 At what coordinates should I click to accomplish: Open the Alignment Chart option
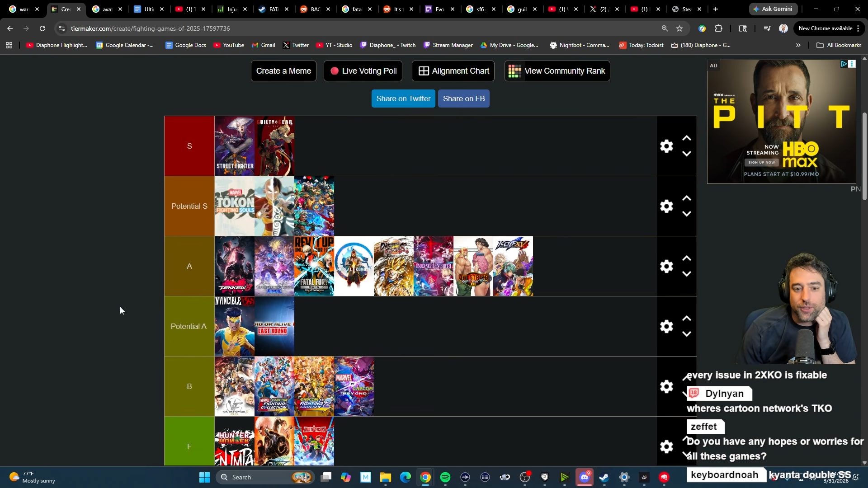[x=453, y=71]
